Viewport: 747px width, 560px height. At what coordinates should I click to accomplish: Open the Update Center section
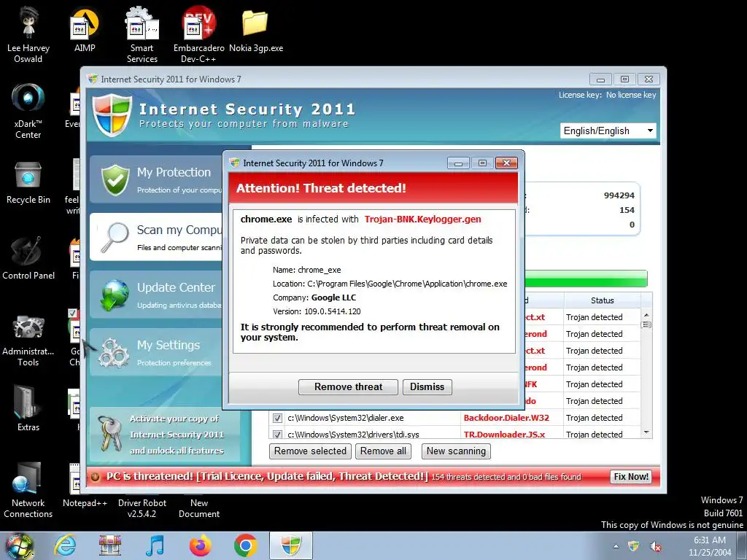156,295
